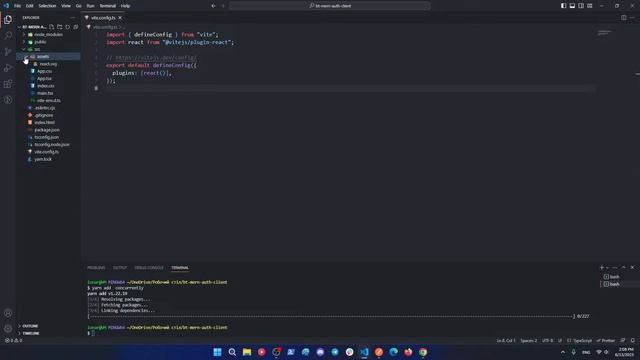The width and height of the screenshot is (640, 360).
Task: Switch to the Problems panel tab
Action: (x=96, y=268)
